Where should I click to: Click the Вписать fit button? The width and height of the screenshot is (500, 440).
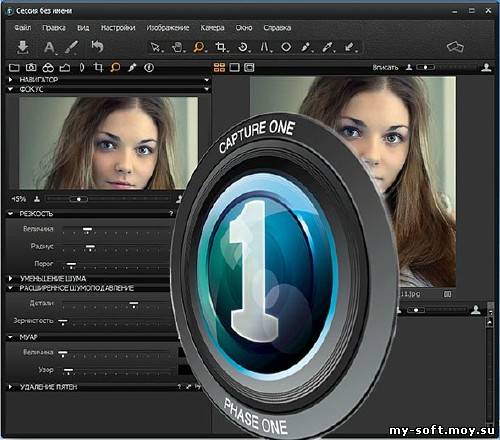[385, 67]
